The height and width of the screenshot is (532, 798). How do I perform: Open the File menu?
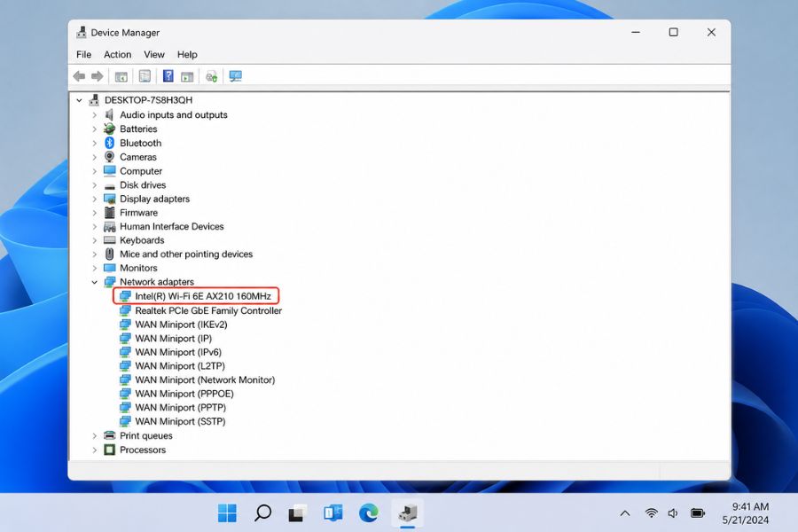[x=83, y=54]
